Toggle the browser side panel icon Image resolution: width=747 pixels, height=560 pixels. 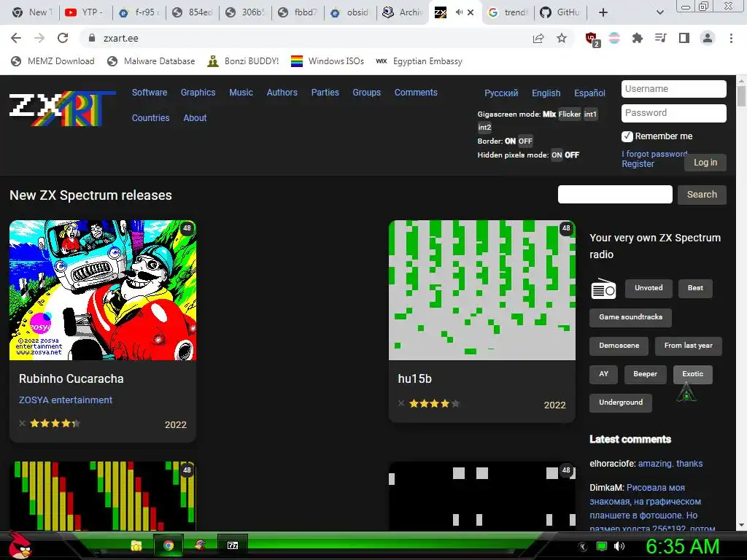[684, 38]
